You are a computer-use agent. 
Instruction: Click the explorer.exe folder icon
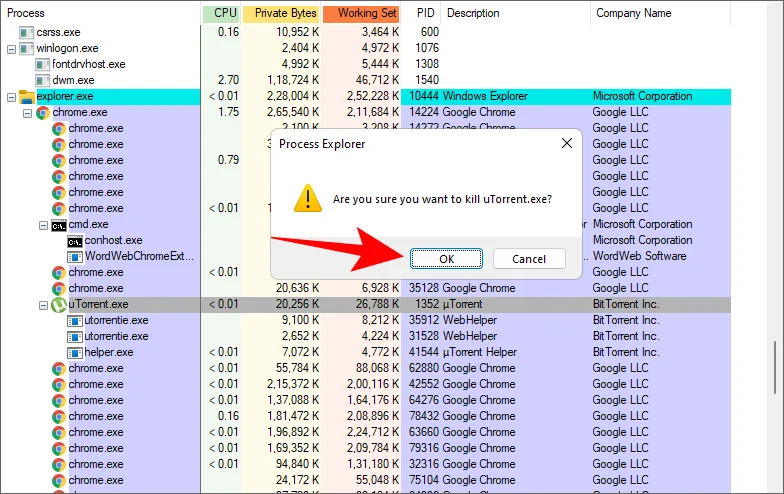click(27, 97)
